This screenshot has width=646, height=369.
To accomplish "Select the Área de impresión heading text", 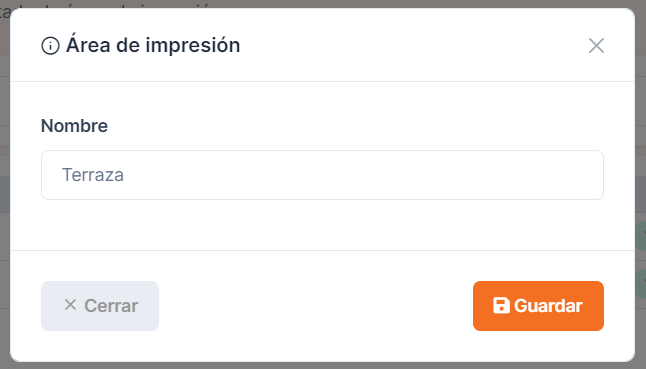I will pyautogui.click(x=153, y=44).
